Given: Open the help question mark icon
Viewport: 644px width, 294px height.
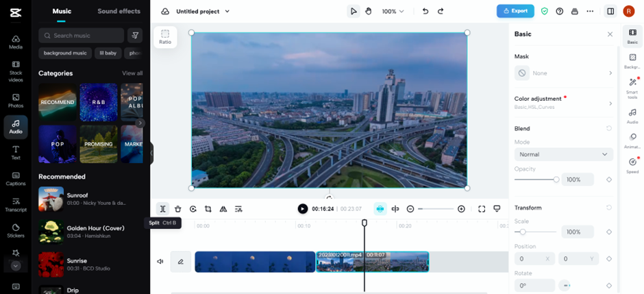Looking at the screenshot, I should 560,12.
